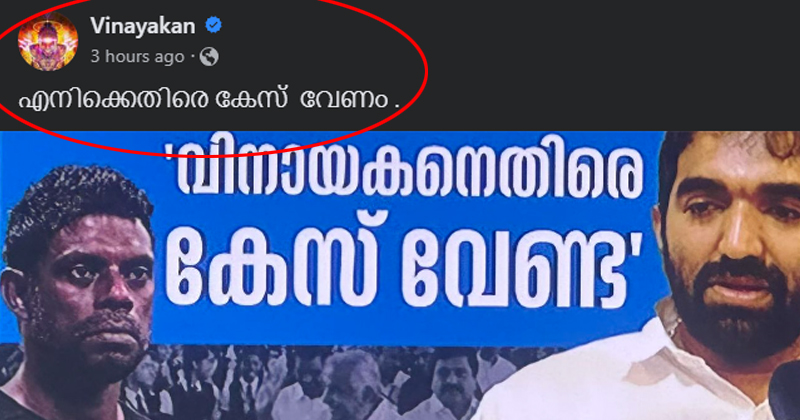Viewport: 800px width, 420px height.
Task: Click the word 'എനിക്കെതിരെ' in the caption
Action: tap(113, 100)
